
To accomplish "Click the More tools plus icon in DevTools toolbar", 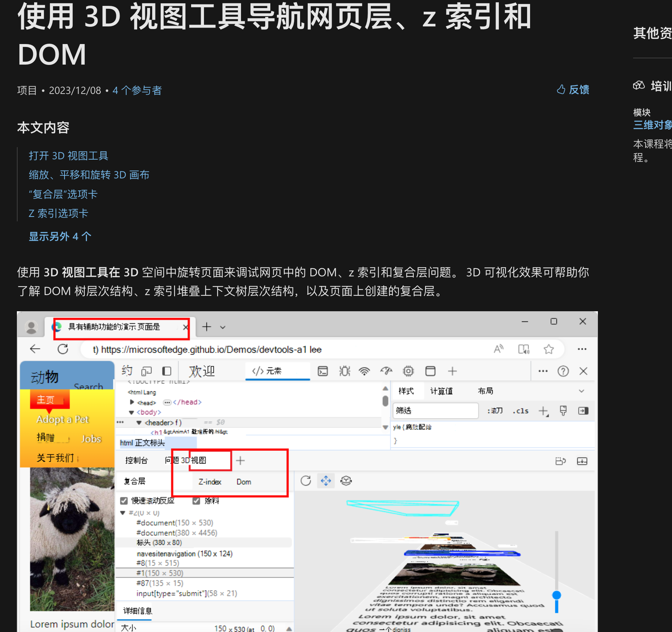I will pyautogui.click(x=452, y=371).
